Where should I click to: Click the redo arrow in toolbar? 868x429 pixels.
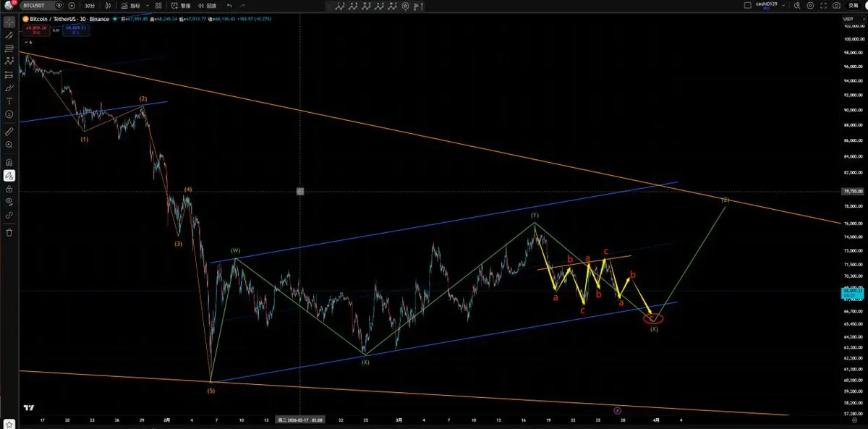[x=244, y=5]
